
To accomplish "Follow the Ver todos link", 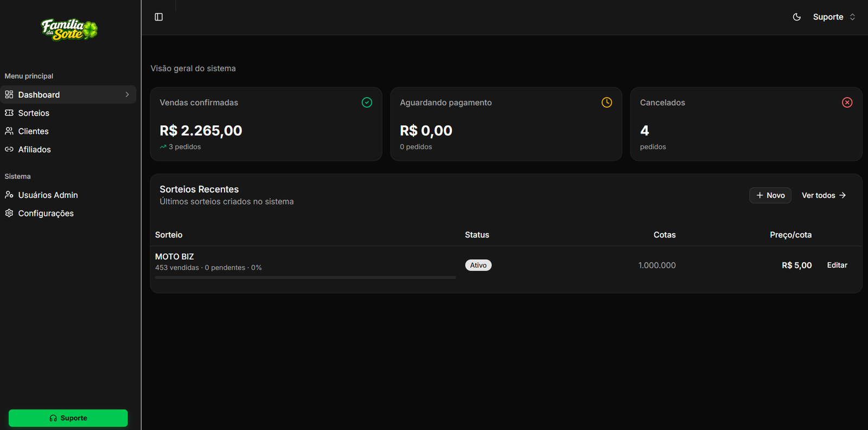I will point(824,195).
